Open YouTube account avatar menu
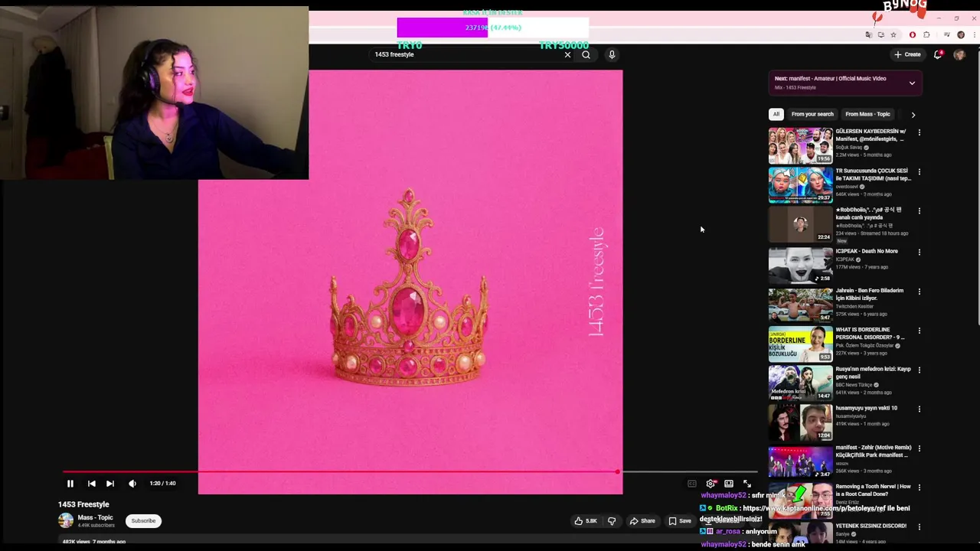The width and height of the screenshot is (980, 551). click(959, 54)
